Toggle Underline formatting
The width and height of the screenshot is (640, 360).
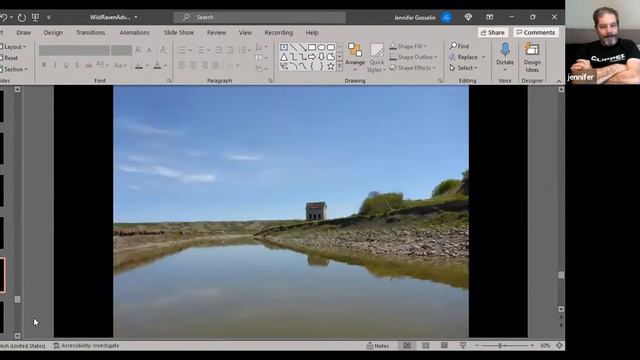point(66,65)
